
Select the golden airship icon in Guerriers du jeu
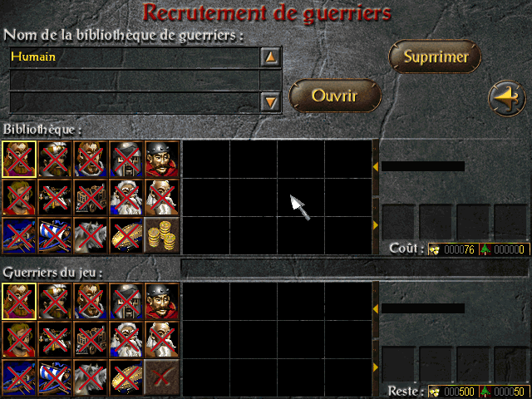[x=126, y=377]
